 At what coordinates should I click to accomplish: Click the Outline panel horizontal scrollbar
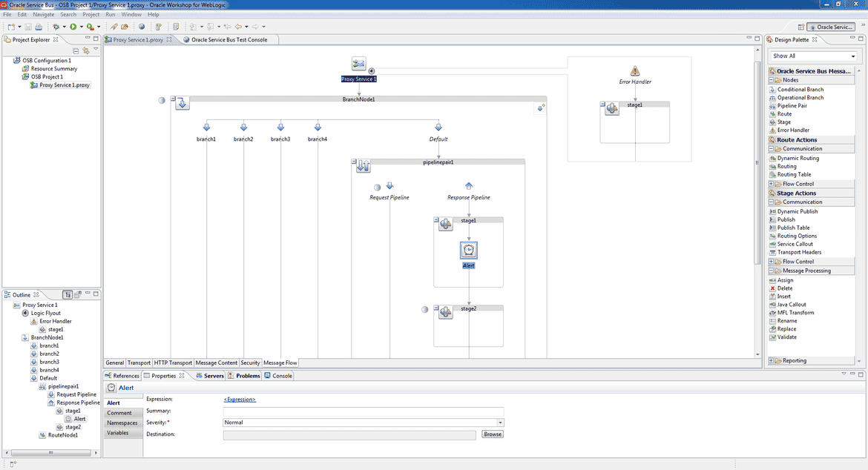click(x=51, y=453)
